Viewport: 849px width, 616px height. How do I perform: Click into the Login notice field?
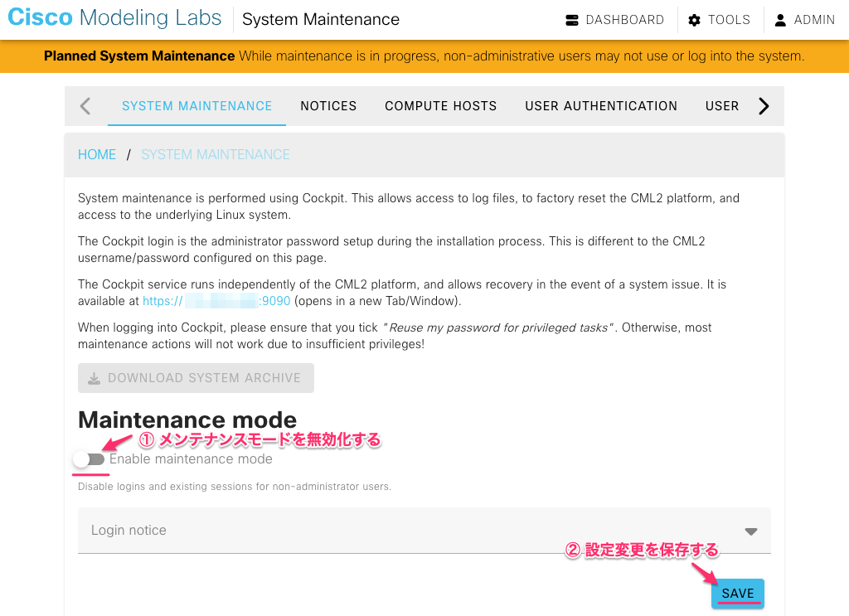coord(424,531)
